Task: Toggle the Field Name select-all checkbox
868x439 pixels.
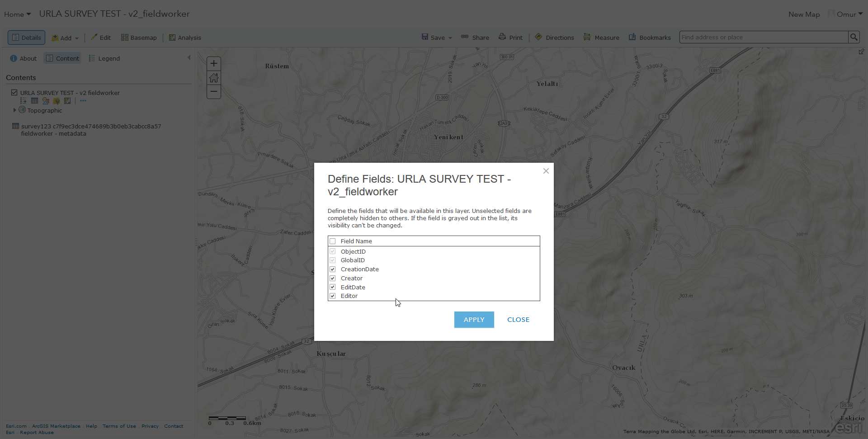Action: 333,241
